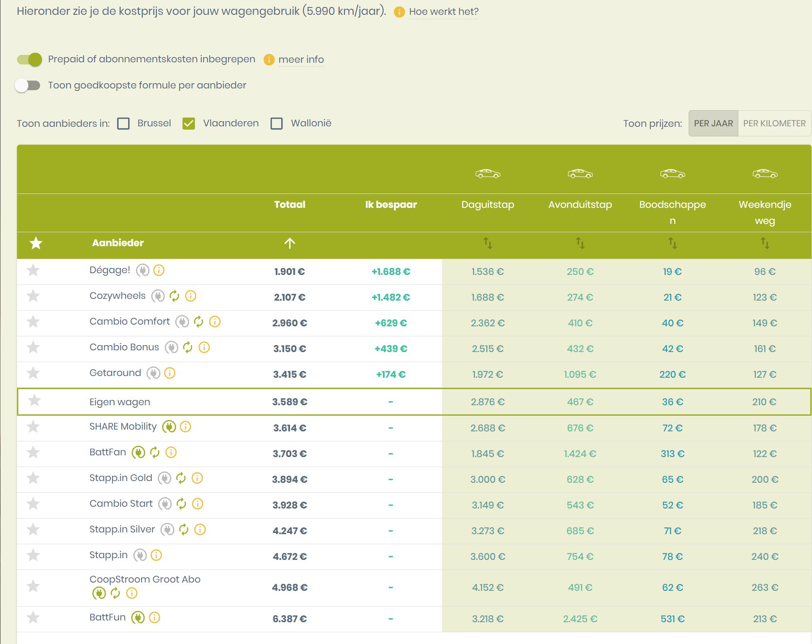Viewport: 812px width, 644px height.
Task: Disable prepaid of abonnementskosten toggle
Action: click(30, 60)
